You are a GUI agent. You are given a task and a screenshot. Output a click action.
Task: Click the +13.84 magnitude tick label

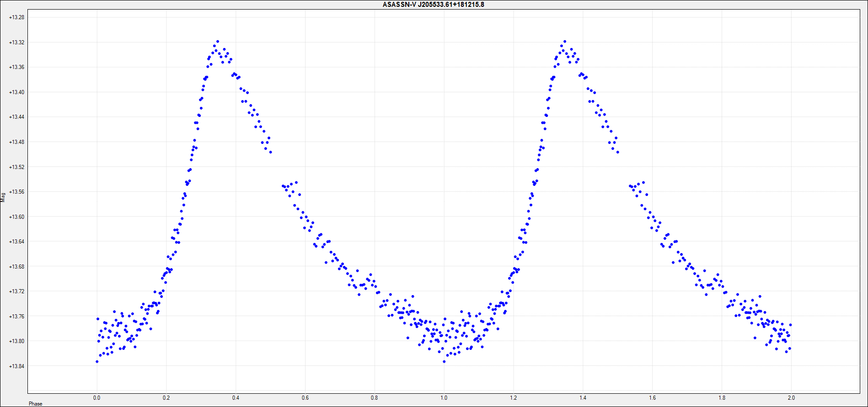[x=17, y=366]
